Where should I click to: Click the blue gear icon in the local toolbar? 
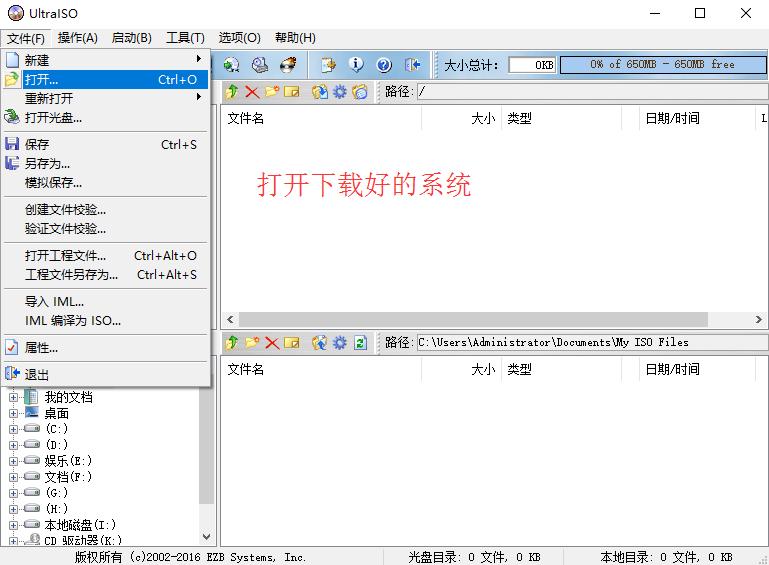click(340, 342)
